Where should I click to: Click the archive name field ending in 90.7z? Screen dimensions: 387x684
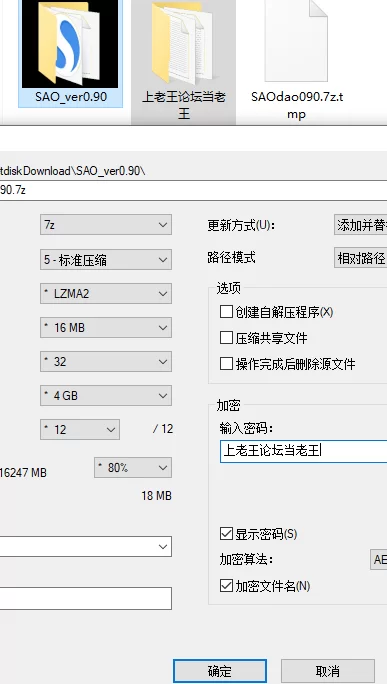tap(193, 190)
